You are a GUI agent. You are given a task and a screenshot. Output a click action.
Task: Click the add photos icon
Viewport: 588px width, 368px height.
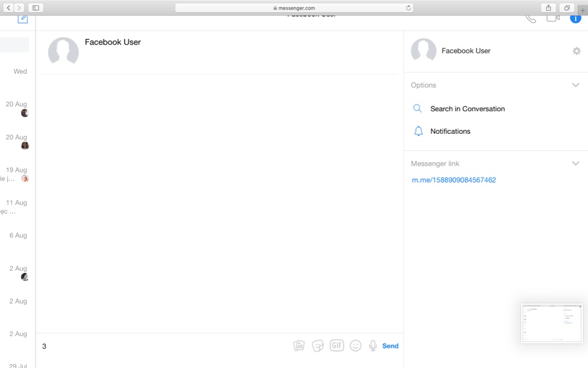pyautogui.click(x=299, y=346)
